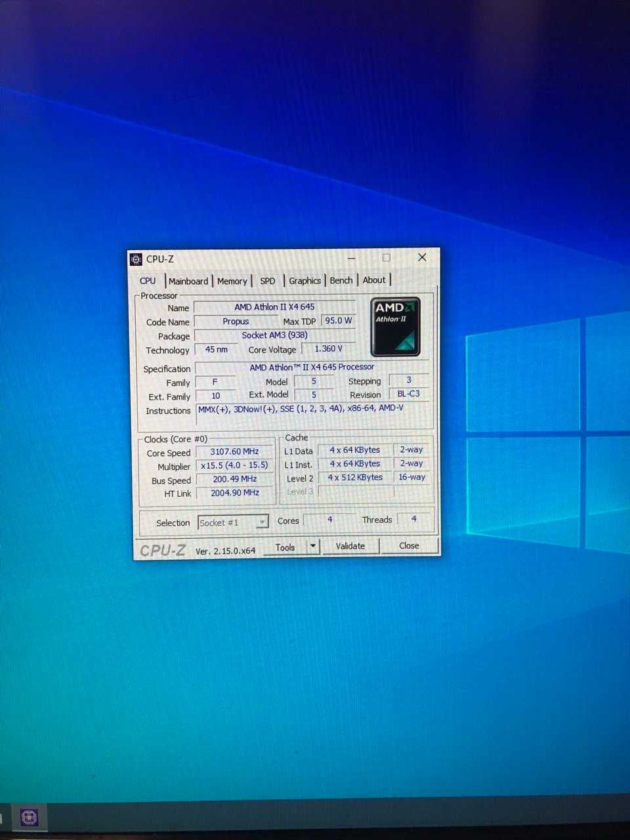
Task: Open the About tab
Action: pyautogui.click(x=374, y=280)
